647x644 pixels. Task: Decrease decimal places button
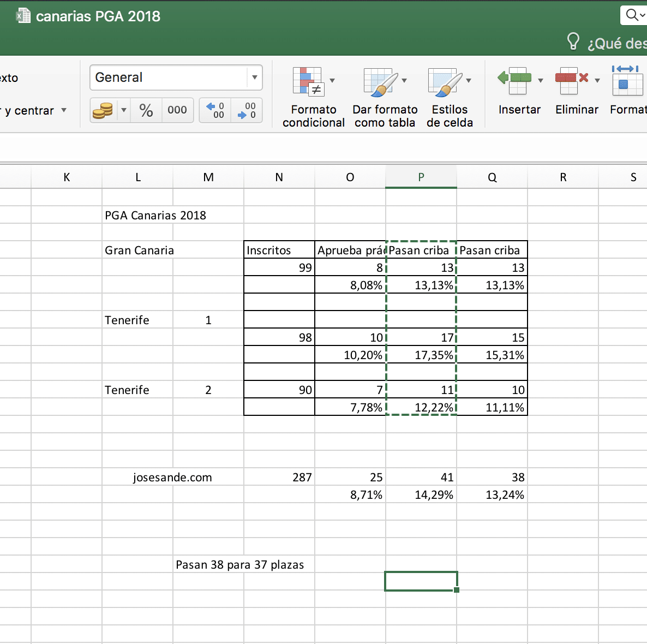coord(247,111)
